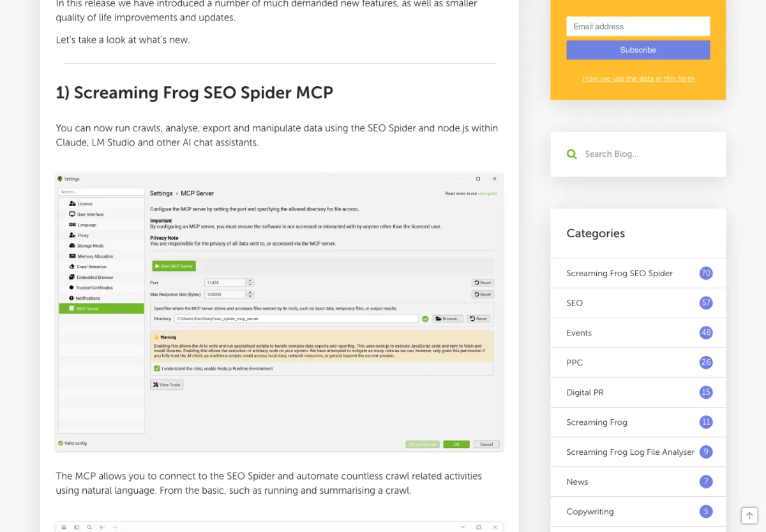The height and width of the screenshot is (532, 766).
Task: Click the OK and Restart button
Action: (x=423, y=444)
